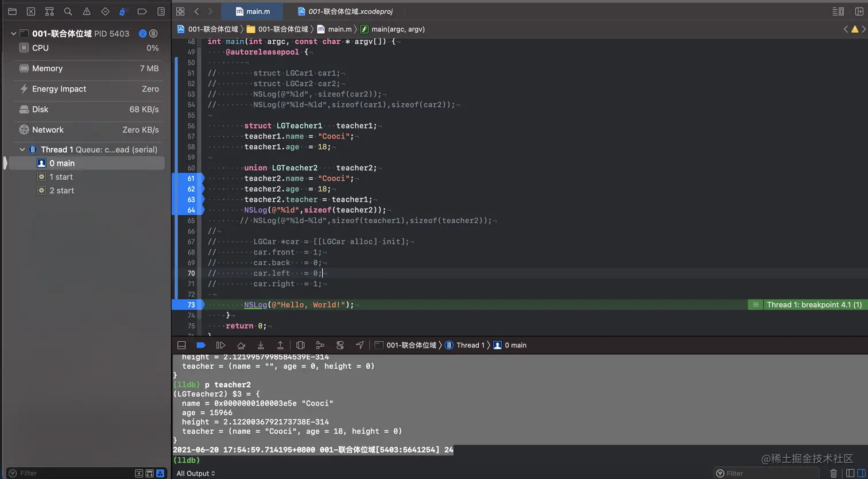
Task: Open Debug Memory Graph
Action: 320,345
